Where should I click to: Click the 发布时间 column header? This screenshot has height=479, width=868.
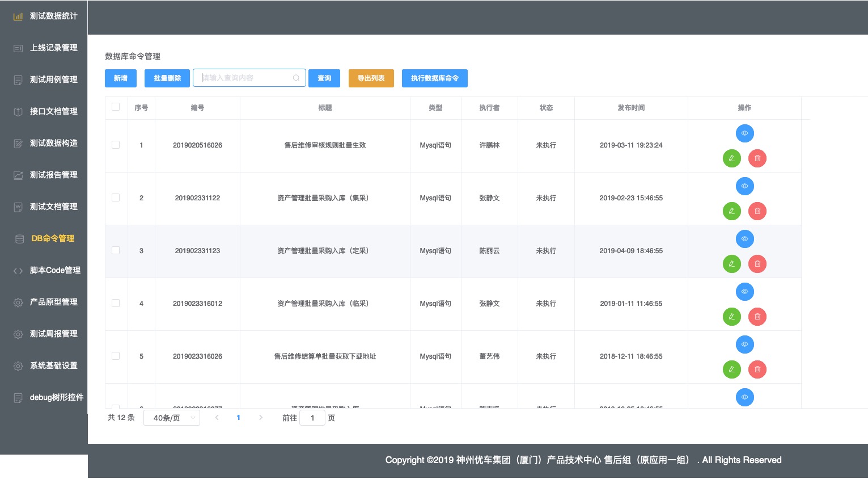pyautogui.click(x=631, y=108)
